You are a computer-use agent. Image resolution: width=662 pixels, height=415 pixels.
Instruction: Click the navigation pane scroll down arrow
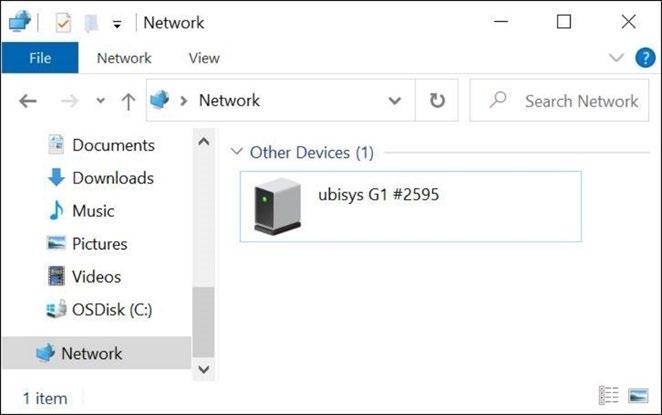pyautogui.click(x=203, y=369)
